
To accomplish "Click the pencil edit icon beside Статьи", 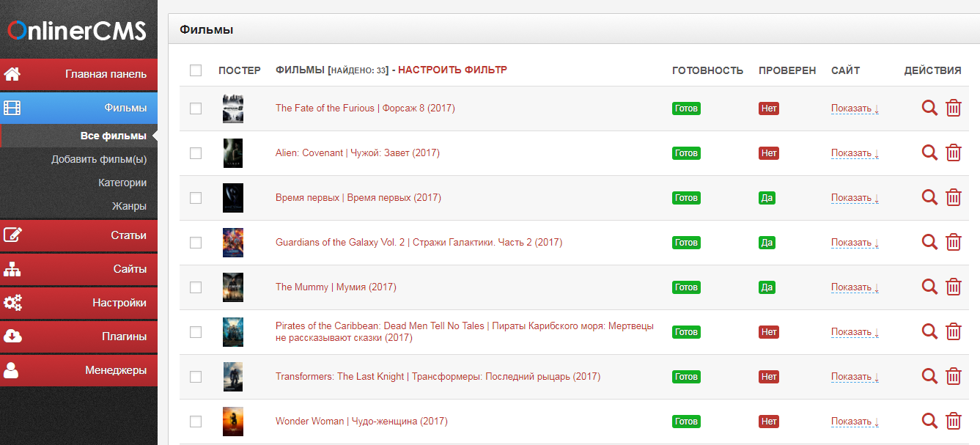I will (x=12, y=235).
